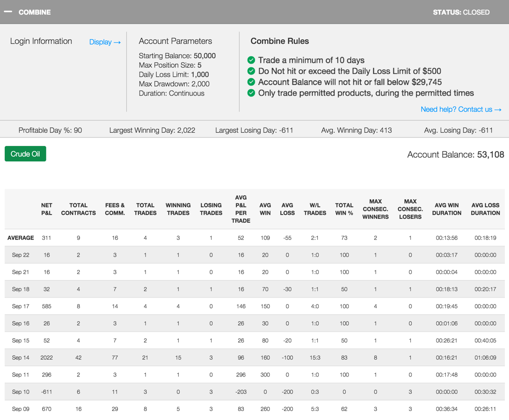Click the STATUS: CLOSED label in the header
The image size is (509, 420).
point(461,12)
